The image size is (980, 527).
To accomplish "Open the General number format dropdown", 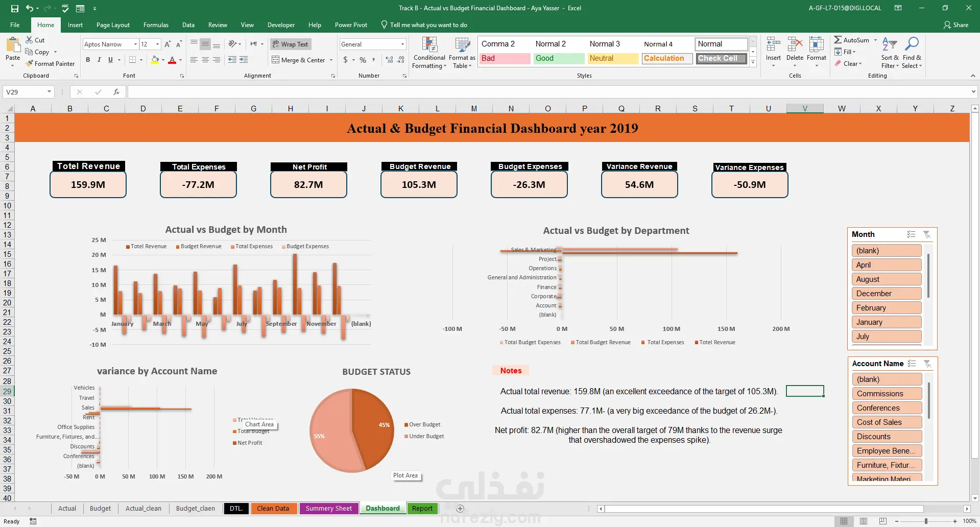I will [x=402, y=44].
